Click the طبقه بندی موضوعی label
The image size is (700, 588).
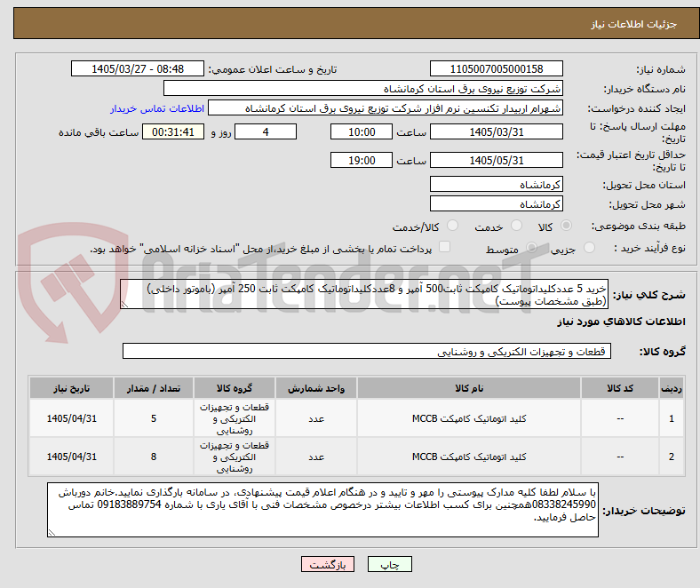(x=639, y=226)
